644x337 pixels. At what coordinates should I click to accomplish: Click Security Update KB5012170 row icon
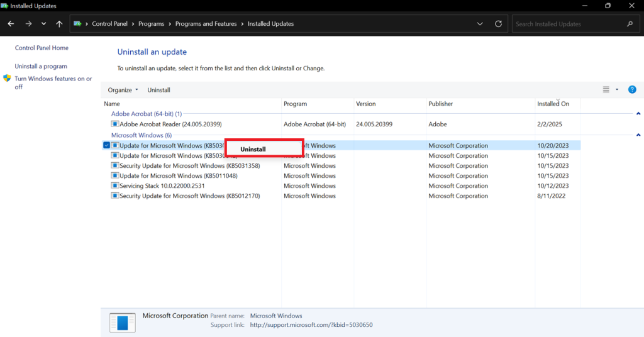point(115,196)
